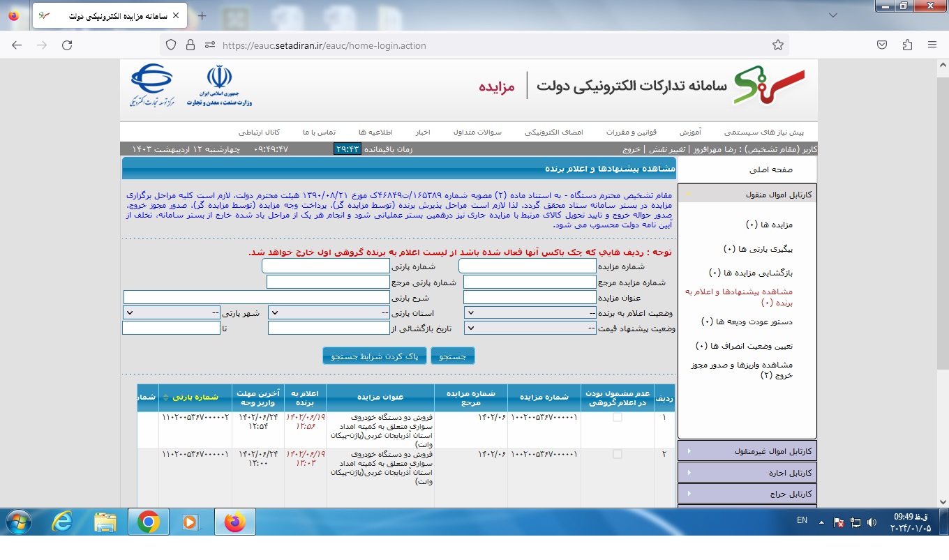The height and width of the screenshot is (560, 949).
Task: Show hidden tray icons arrow
Action: 823,522
